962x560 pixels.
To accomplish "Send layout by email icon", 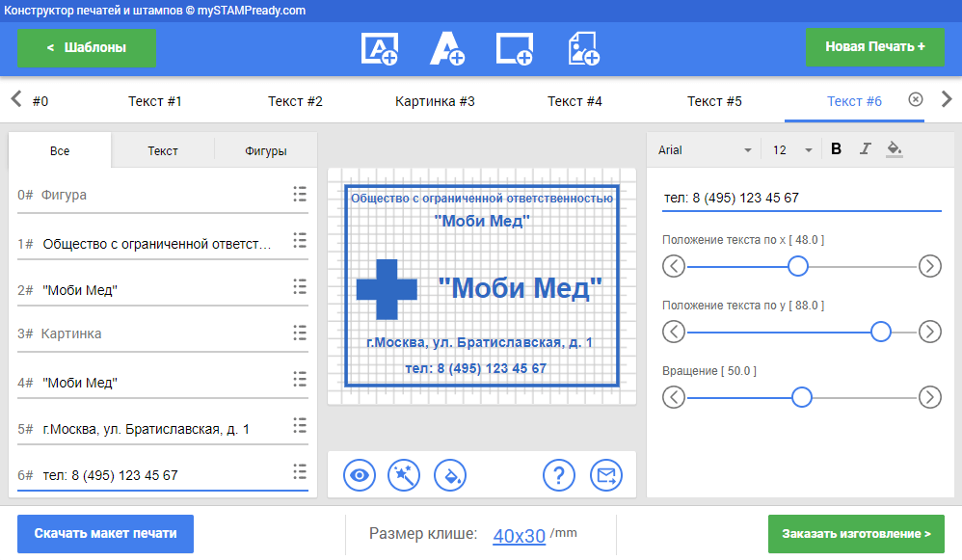I will [x=606, y=475].
